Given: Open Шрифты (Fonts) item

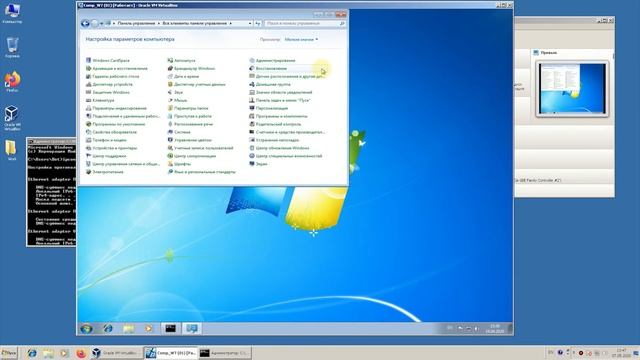Looking at the screenshot, I should pyautogui.click(x=180, y=164).
